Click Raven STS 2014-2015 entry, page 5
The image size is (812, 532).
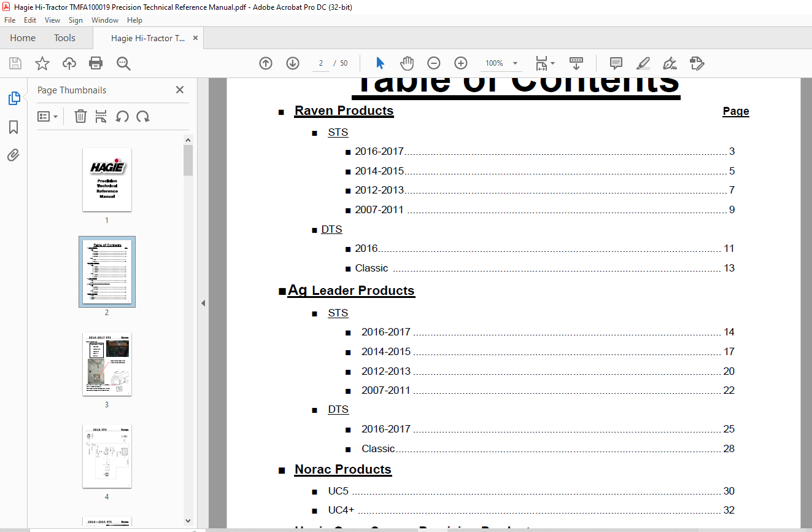click(544, 171)
